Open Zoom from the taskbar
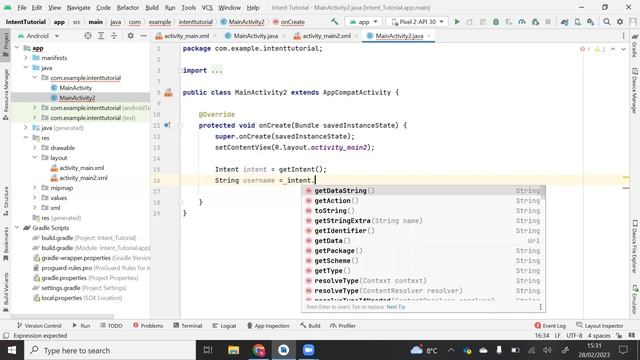Viewport: 640px width, 360px height. tap(309, 350)
